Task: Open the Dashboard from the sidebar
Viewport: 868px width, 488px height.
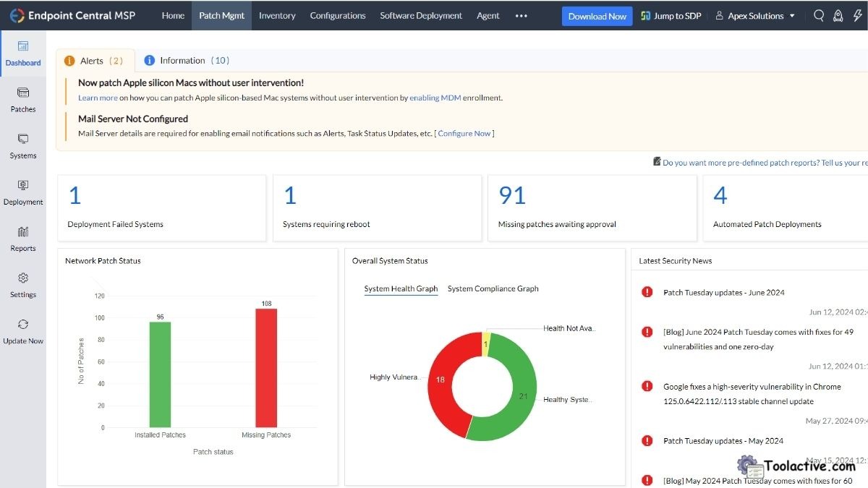Action: pos(23,53)
